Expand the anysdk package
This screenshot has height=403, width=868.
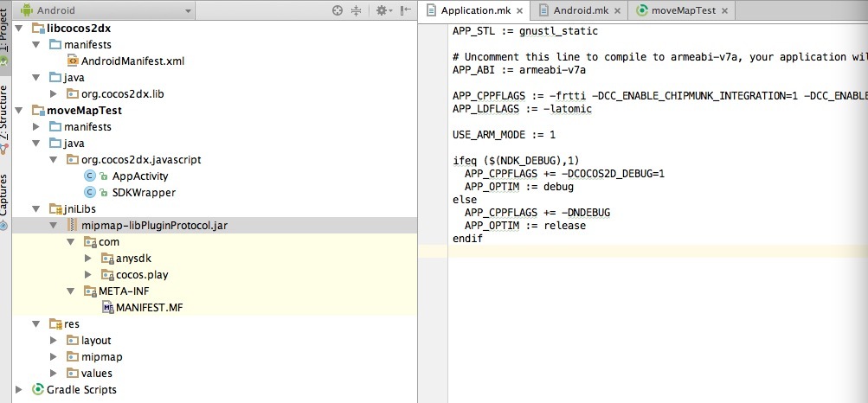(x=87, y=259)
